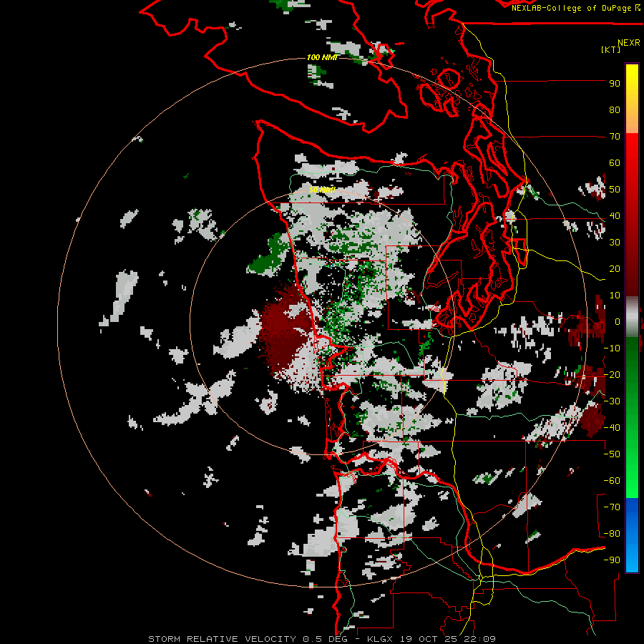Click the NEXR label above the color scale

pos(629,43)
